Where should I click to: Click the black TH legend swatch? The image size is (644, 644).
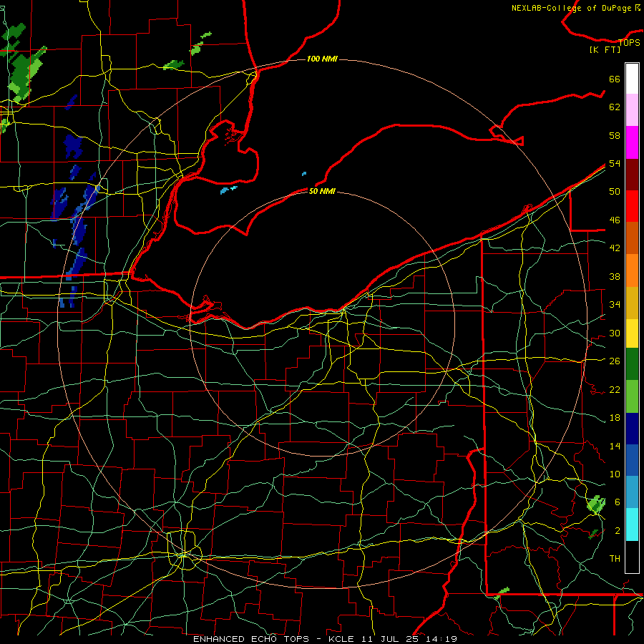click(x=632, y=557)
